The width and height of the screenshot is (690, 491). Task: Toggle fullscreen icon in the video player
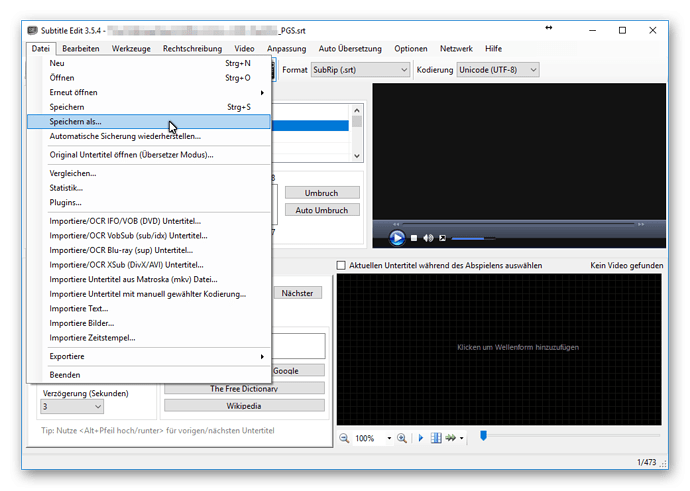pyautogui.click(x=443, y=238)
